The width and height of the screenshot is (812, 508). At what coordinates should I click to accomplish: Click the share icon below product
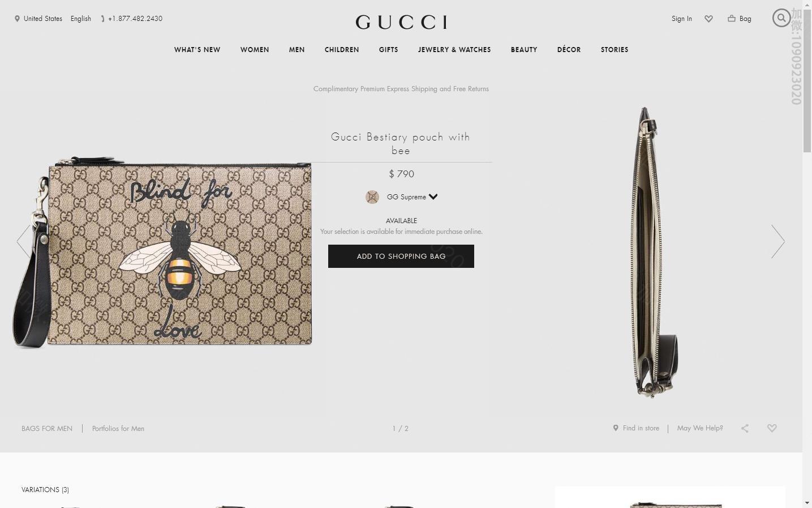(745, 429)
